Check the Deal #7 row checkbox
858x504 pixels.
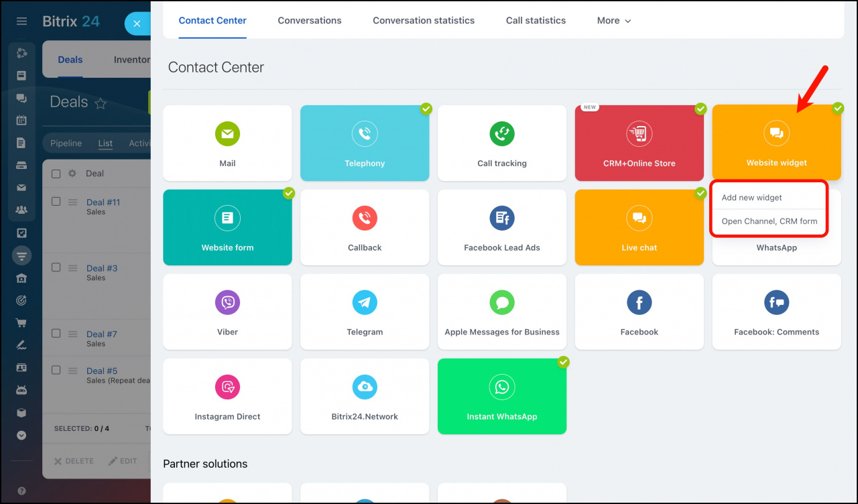pos(56,333)
